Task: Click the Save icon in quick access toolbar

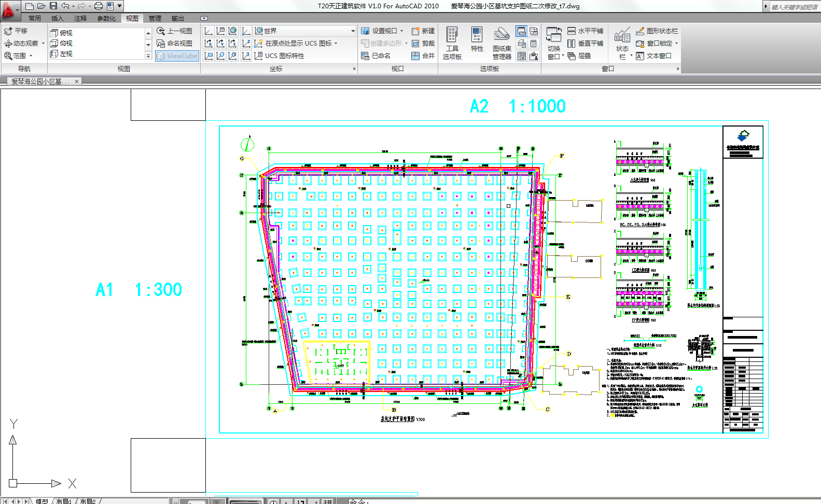Action: click(53, 6)
